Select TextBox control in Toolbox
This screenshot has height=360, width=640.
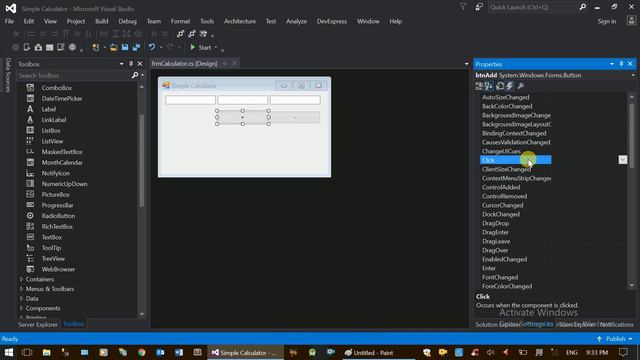click(x=51, y=237)
